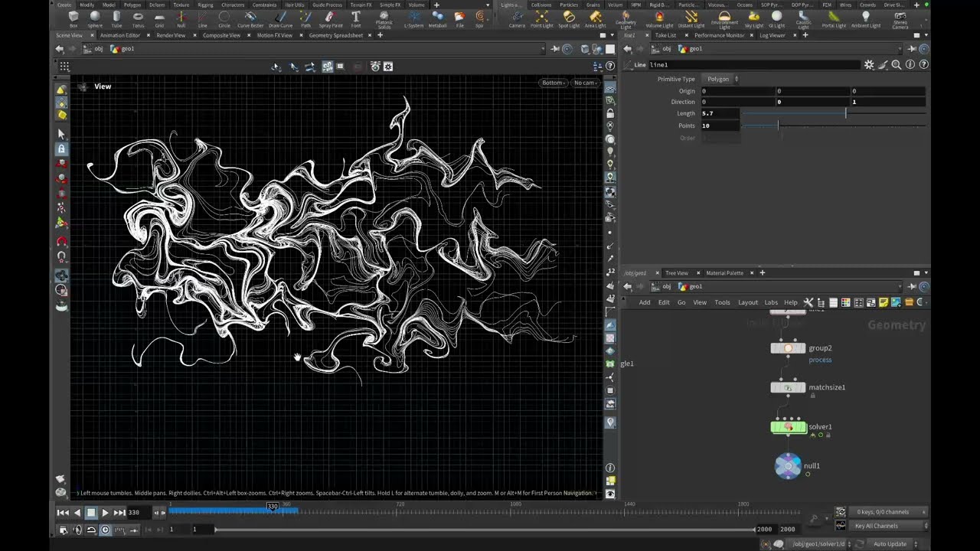This screenshot has width=980, height=551.
Task: Add an Area Light from the shelf
Action: (596, 18)
